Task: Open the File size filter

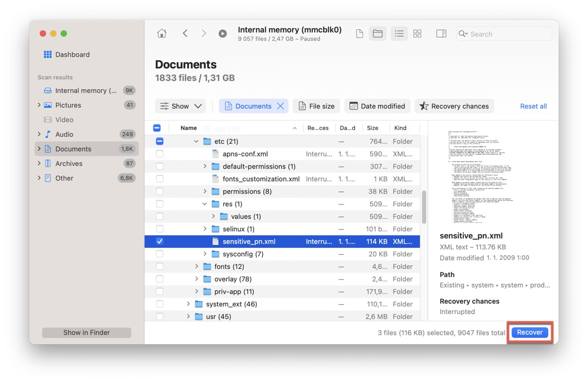Action: [317, 106]
